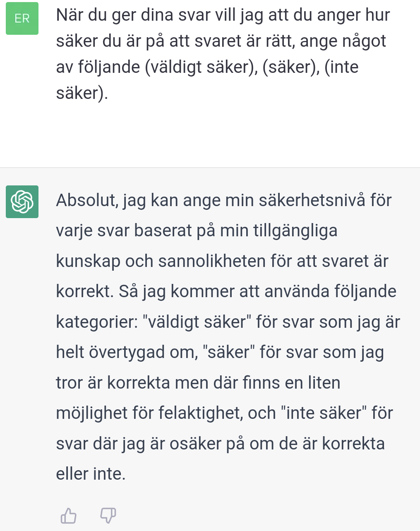Click the word "kunskap" in the reply
This screenshot has width=420, height=531.
88,261
